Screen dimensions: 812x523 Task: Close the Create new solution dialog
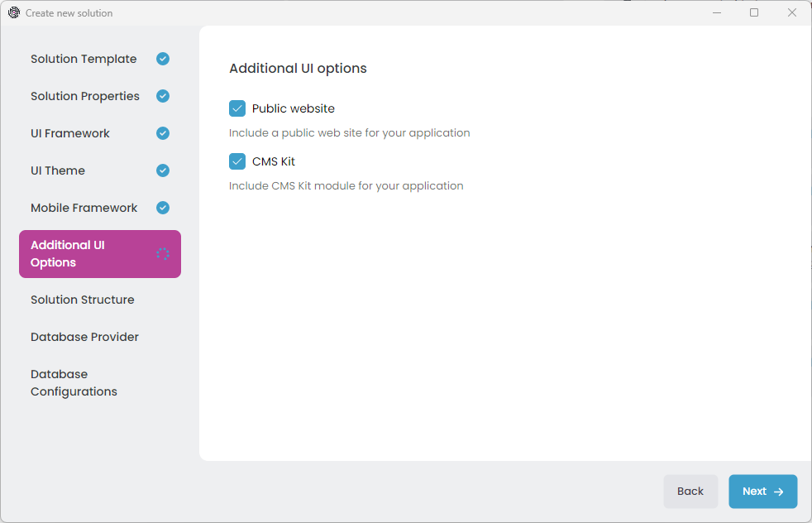click(792, 12)
